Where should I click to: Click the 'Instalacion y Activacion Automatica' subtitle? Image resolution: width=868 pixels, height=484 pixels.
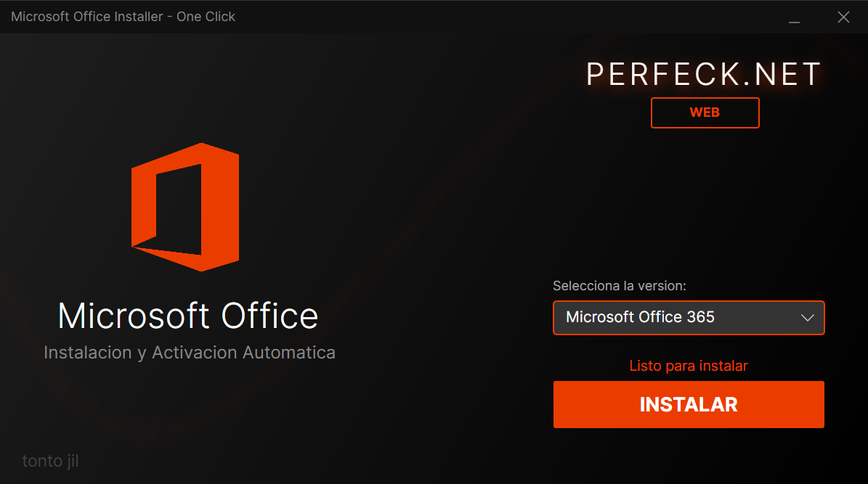(x=190, y=353)
